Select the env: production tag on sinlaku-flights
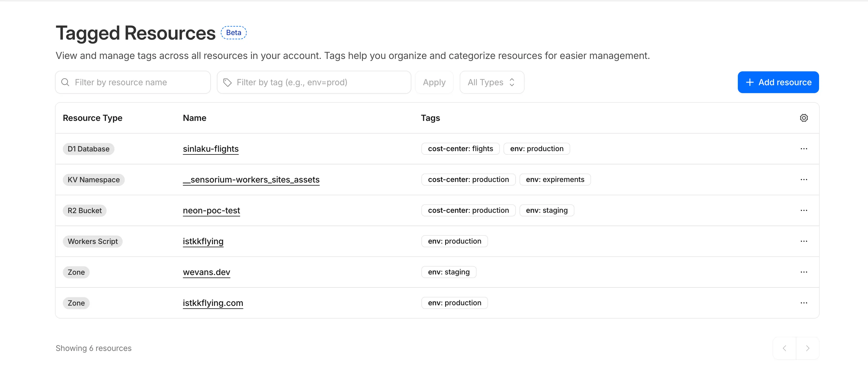868x373 pixels. (x=536, y=148)
